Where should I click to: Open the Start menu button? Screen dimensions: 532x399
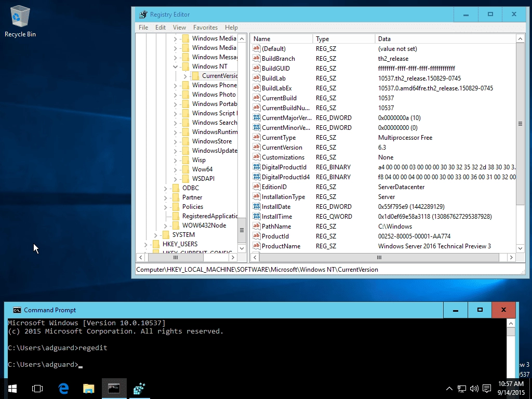12,389
